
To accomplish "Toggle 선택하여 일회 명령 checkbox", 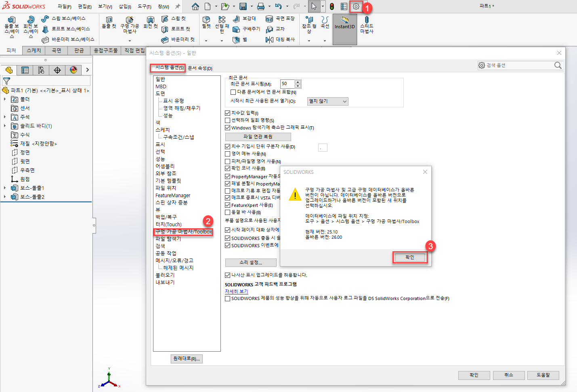I will coord(228,120).
